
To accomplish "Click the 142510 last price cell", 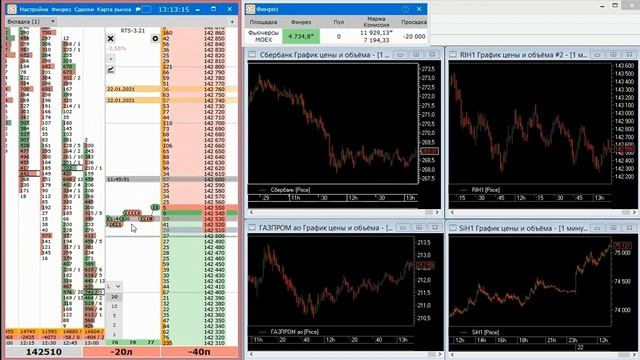I will click(44, 352).
